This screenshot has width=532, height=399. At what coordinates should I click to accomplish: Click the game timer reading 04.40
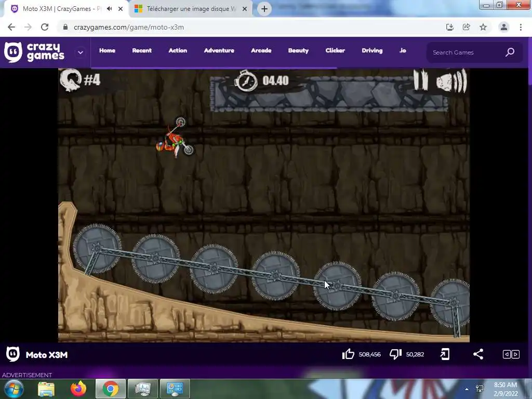[x=275, y=81]
